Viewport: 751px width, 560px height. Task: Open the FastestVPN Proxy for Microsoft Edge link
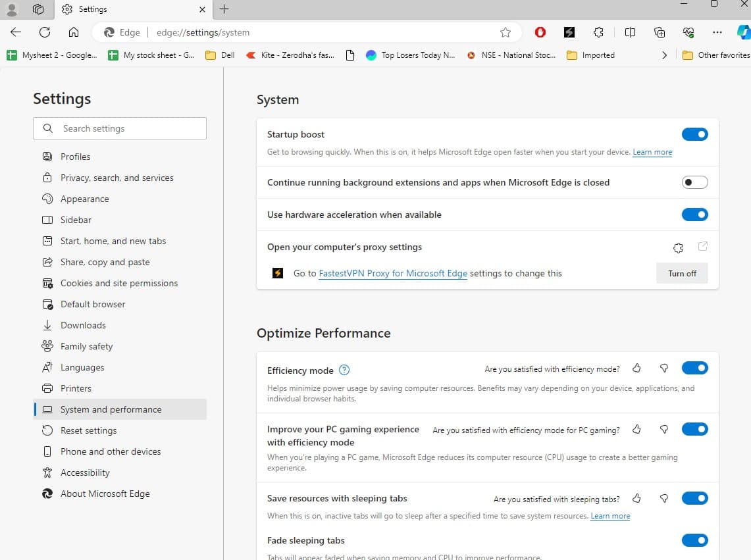coord(393,273)
